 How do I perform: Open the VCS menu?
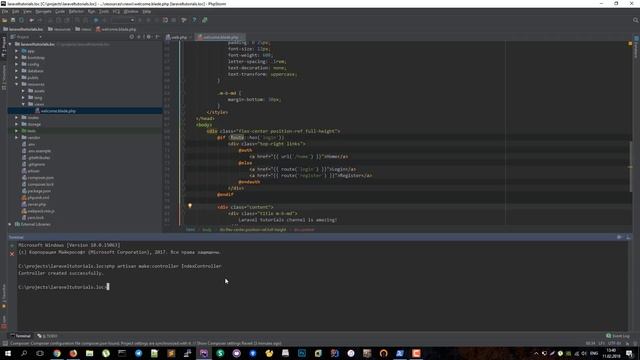coord(116,11)
